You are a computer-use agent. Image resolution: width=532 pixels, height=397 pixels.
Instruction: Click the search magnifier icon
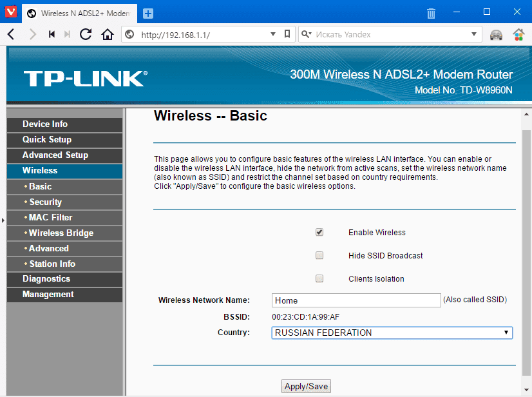click(x=307, y=34)
